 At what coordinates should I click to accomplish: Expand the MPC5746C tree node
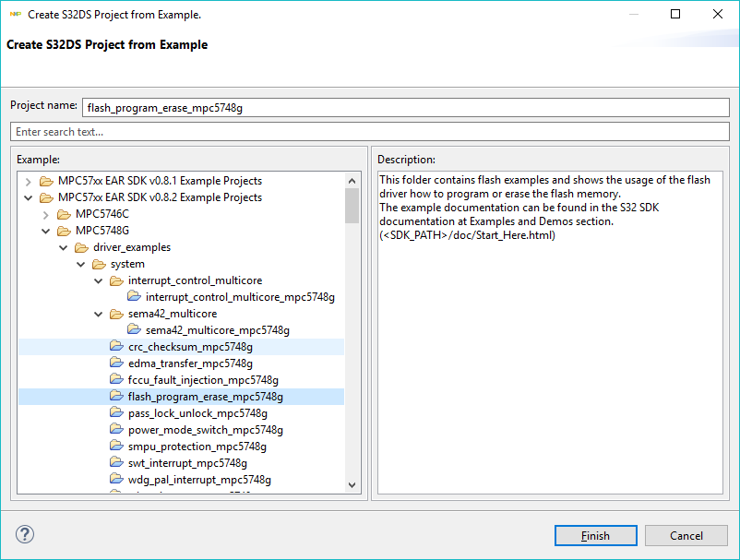[x=46, y=214]
